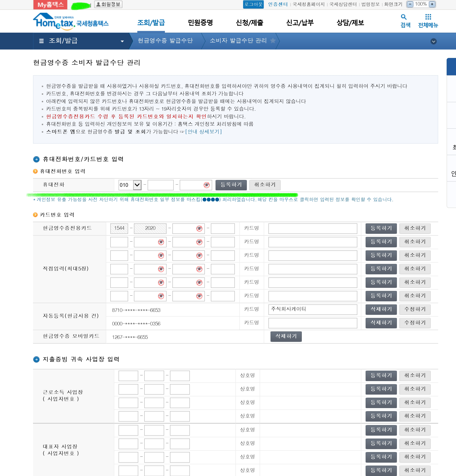Click the hamburger icon beside 조회/발급
The image size is (456, 476).
(41, 41)
